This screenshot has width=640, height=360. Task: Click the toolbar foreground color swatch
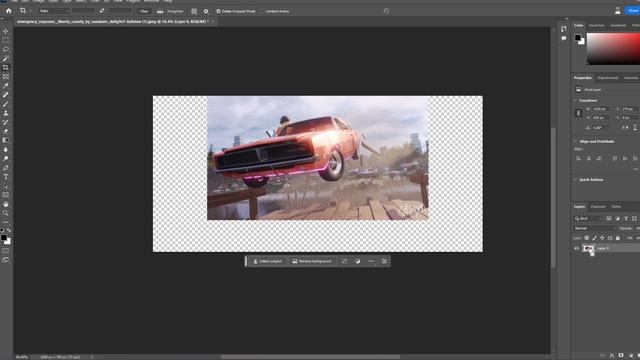[x=4, y=238]
